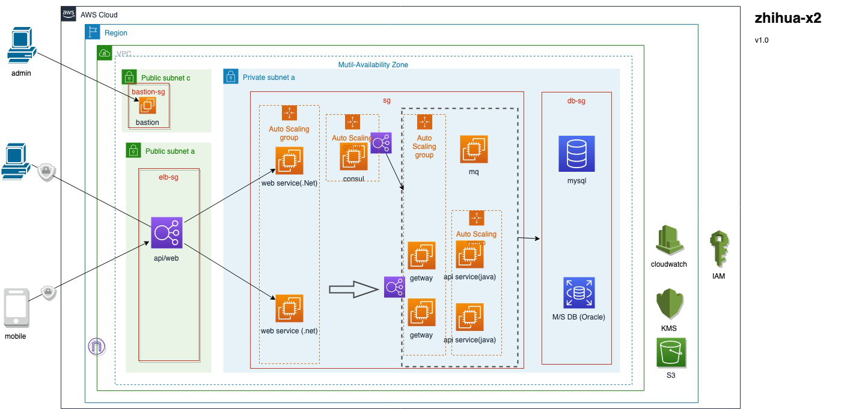The width and height of the screenshot is (868, 409).
Task: Click the zhihua-x2 title text
Action: [788, 18]
